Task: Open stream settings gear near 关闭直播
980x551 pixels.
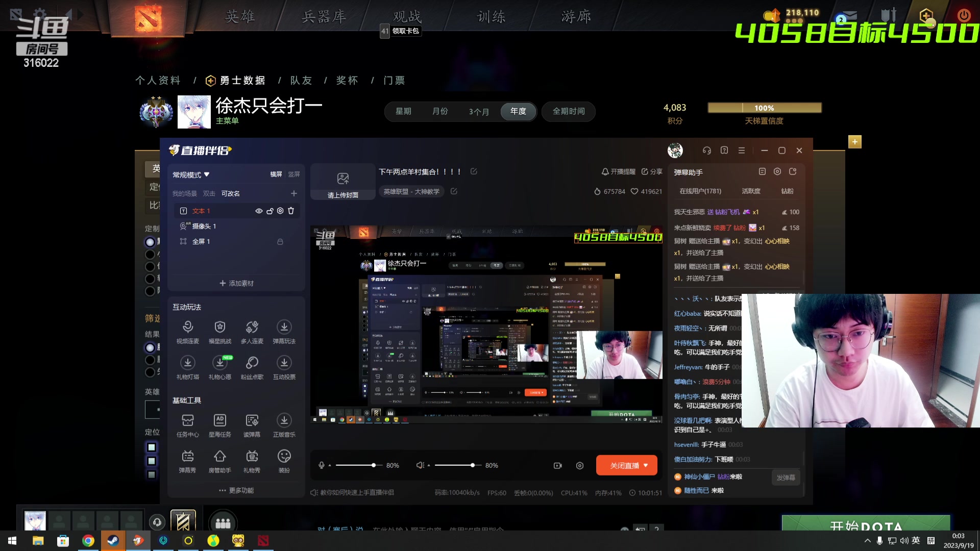Action: (580, 465)
